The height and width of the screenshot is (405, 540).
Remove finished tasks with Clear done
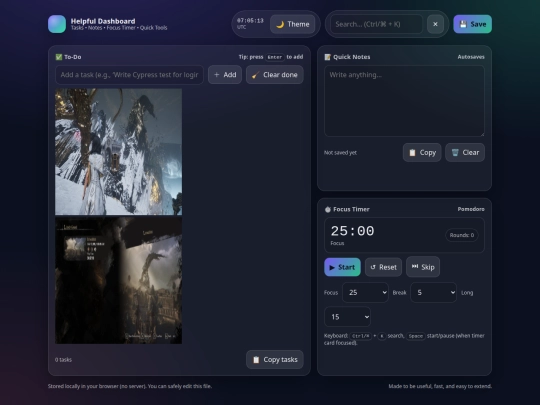click(x=275, y=75)
